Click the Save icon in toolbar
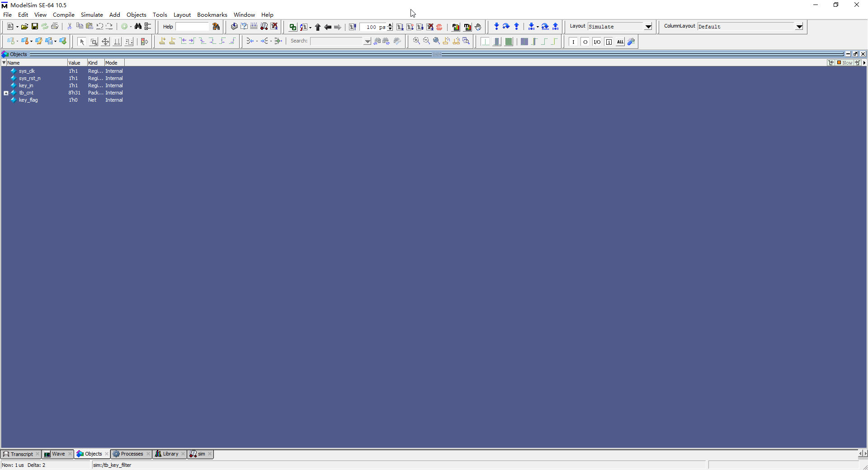This screenshot has width=868, height=470. 34,27
